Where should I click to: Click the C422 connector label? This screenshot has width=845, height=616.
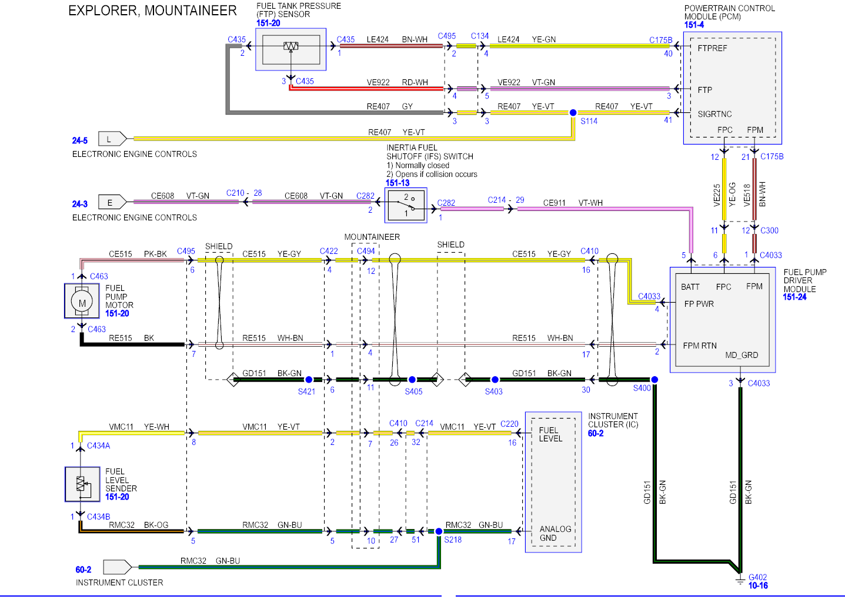pyautogui.click(x=329, y=251)
